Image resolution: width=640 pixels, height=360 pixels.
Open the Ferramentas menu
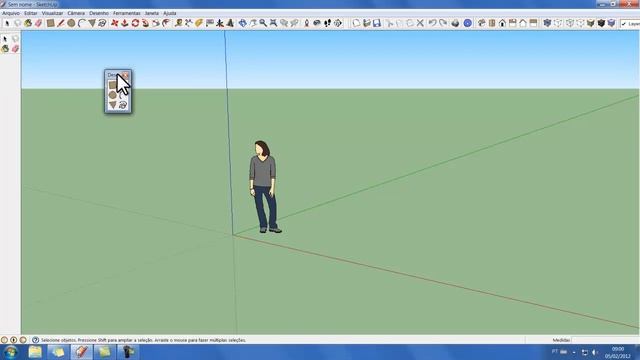(127, 13)
